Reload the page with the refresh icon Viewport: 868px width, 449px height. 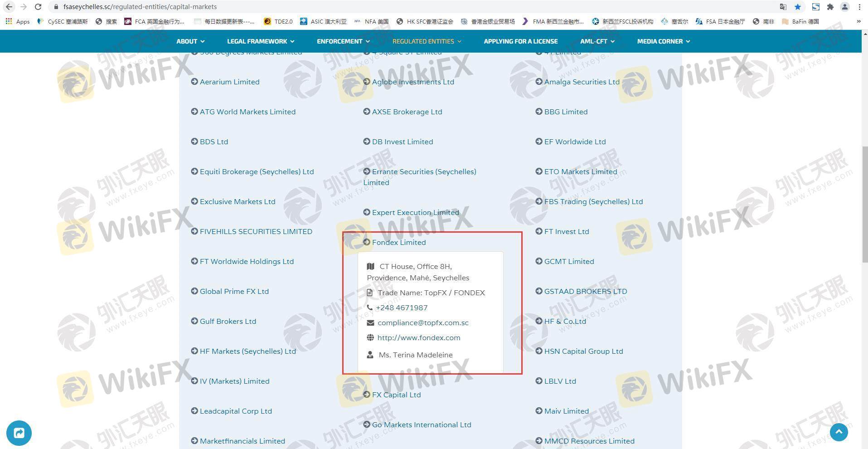pyautogui.click(x=39, y=7)
